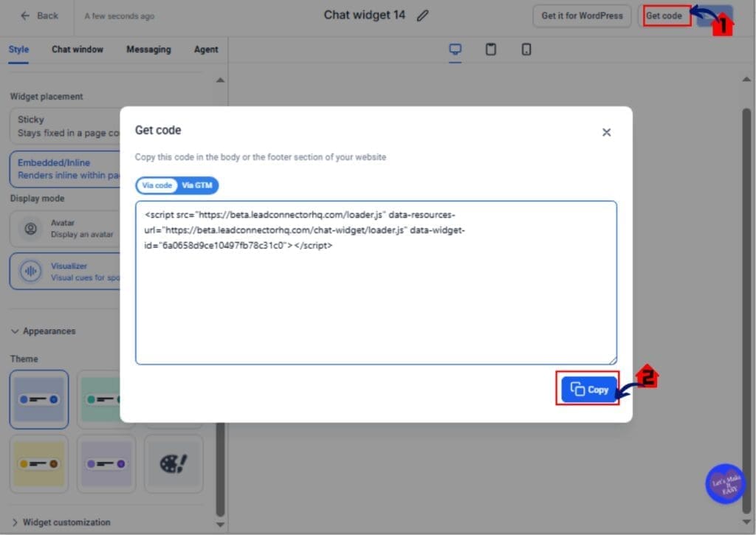Switch to the Messaging tab
756x535 pixels.
pos(148,49)
